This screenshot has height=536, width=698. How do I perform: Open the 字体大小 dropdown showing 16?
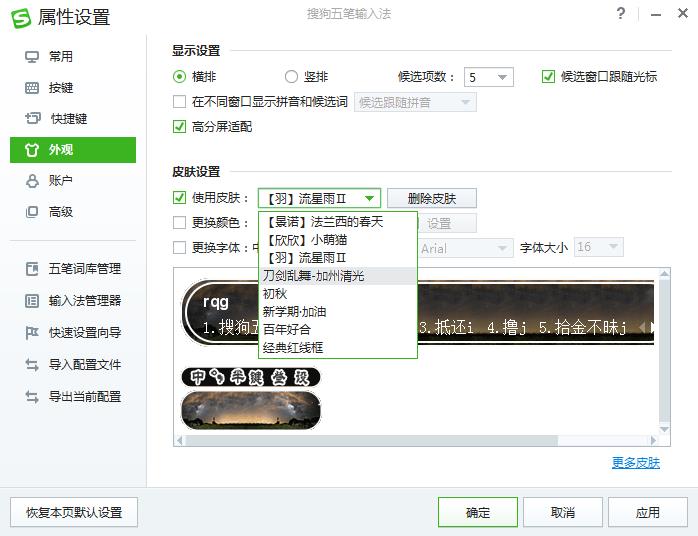[599, 247]
